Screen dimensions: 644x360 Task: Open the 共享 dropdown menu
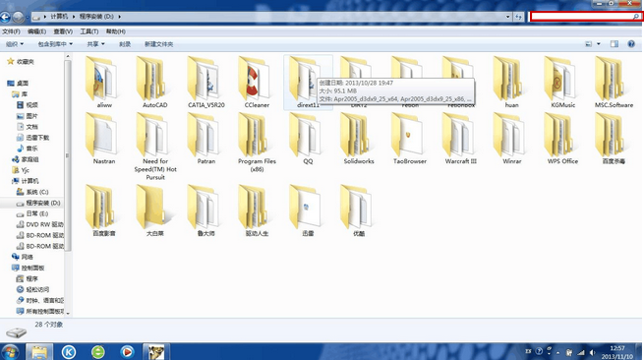click(95, 44)
